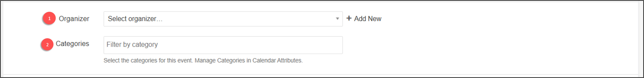Image resolution: width=644 pixels, height=78 pixels.
Task: Click the "Select organizer…" placeholder text
Action: (x=135, y=19)
